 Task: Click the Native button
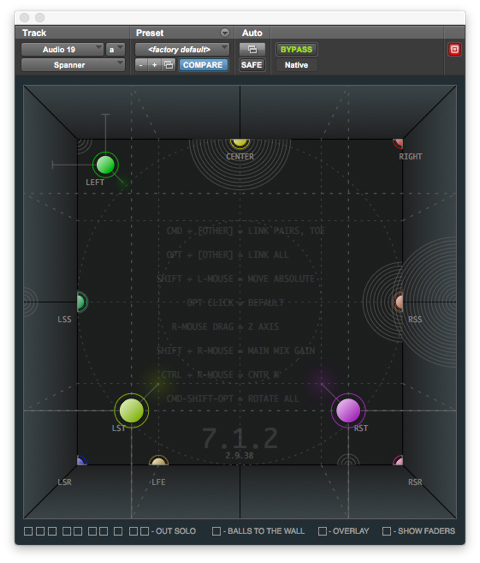pyautogui.click(x=296, y=65)
